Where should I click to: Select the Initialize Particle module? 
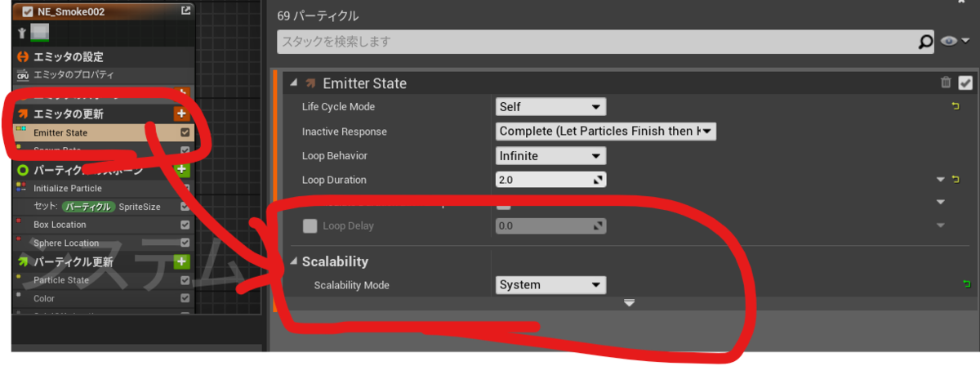click(x=104, y=188)
